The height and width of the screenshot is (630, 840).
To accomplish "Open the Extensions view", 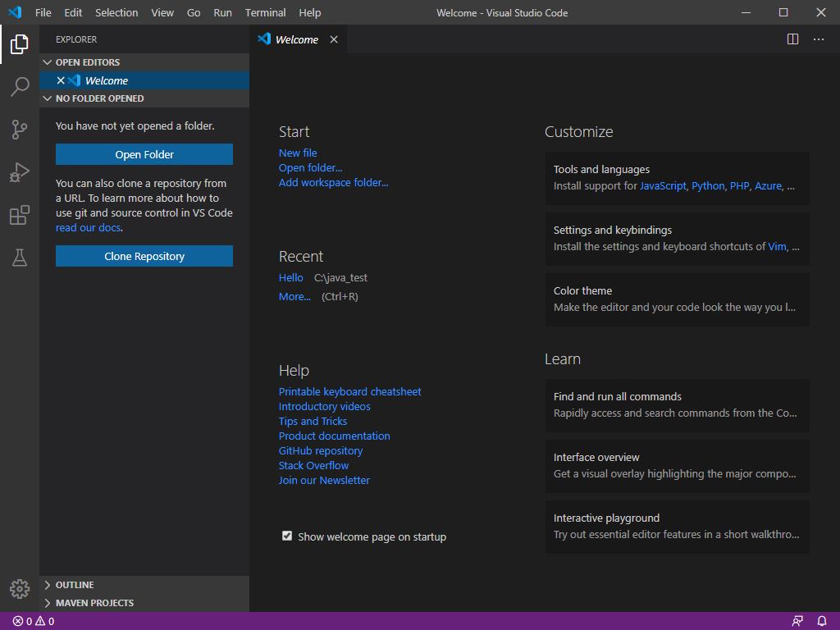I will 20,215.
